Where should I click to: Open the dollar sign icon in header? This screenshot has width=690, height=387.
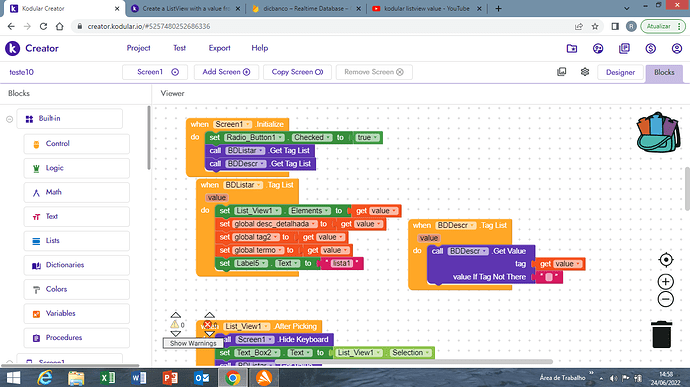(650, 48)
